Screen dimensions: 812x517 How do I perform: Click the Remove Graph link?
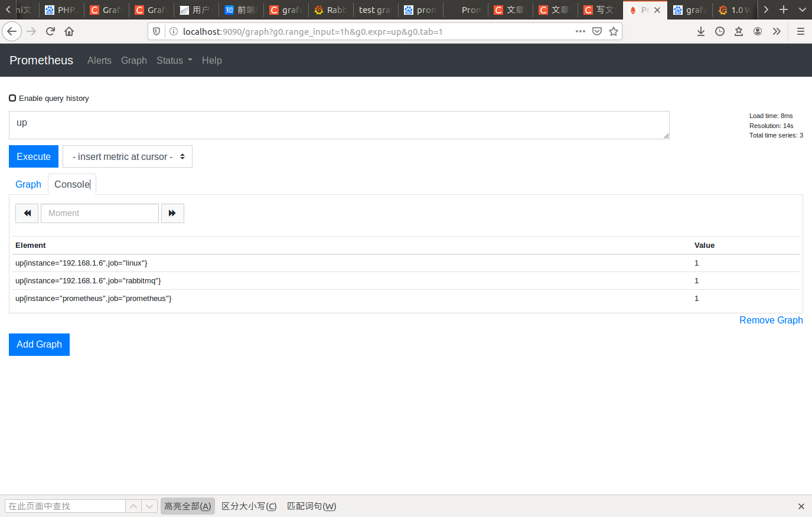(x=771, y=320)
